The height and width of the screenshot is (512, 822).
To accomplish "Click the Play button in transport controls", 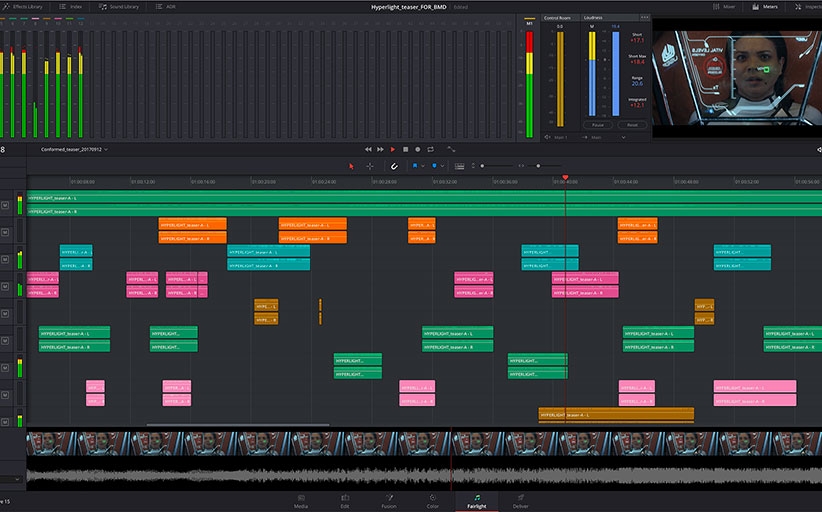I will click(x=392, y=149).
